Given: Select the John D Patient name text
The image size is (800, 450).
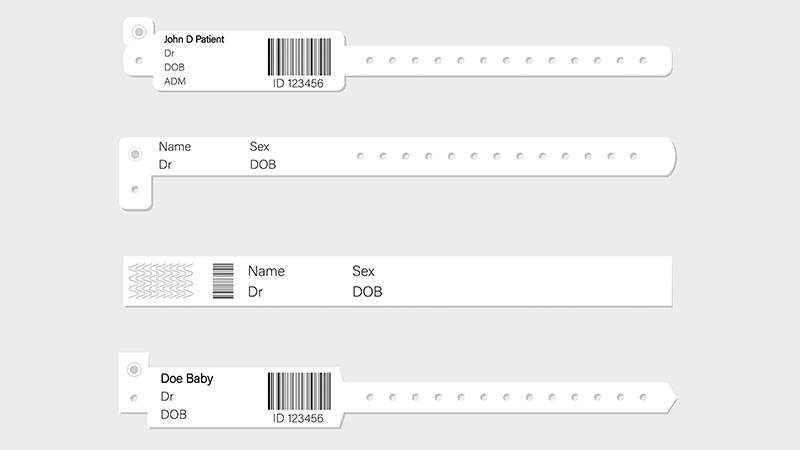Looking at the screenshot, I should [x=194, y=39].
